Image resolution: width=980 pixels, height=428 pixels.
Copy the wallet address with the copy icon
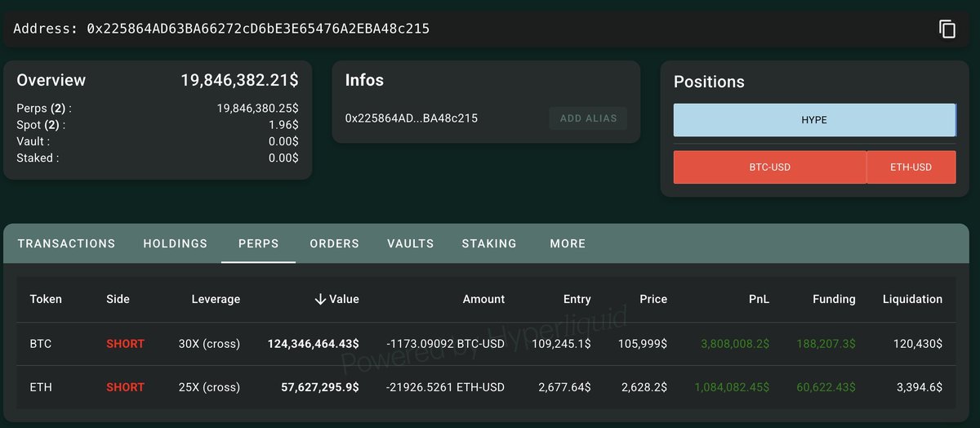947,29
